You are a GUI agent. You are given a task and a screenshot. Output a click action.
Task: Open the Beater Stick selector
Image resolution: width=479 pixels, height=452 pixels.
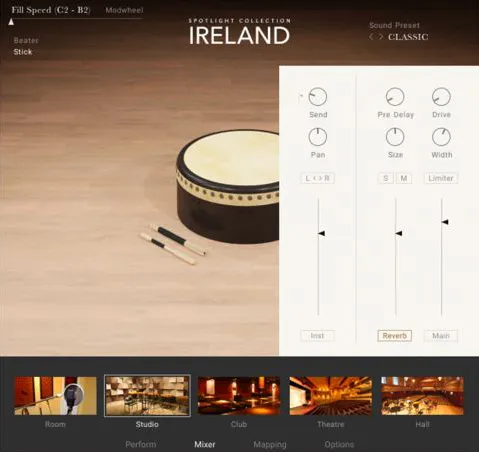(23, 52)
